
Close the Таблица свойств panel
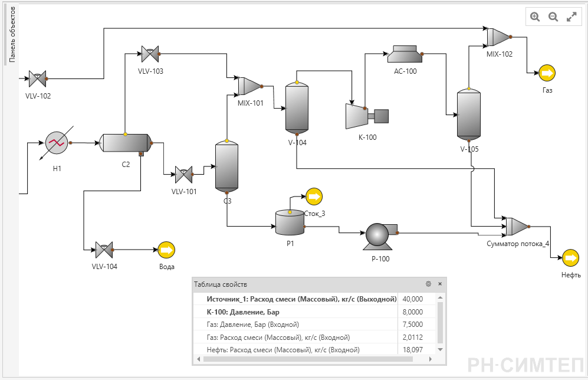(440, 284)
